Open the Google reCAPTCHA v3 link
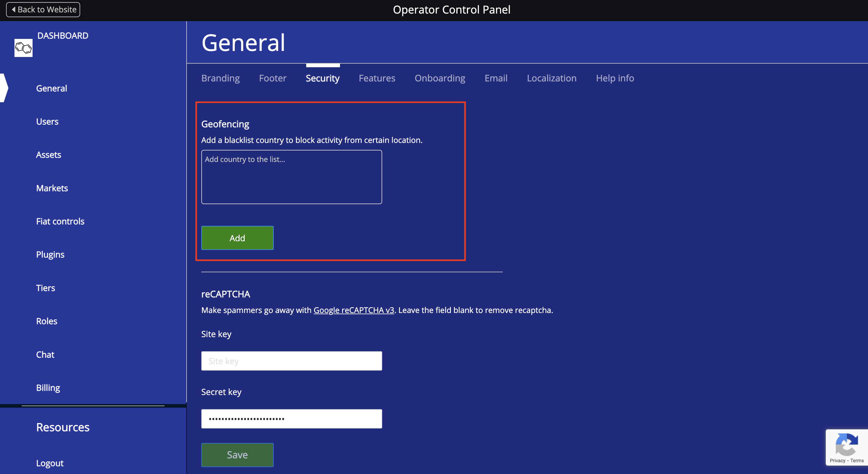Image resolution: width=868 pixels, height=474 pixels. tap(354, 310)
